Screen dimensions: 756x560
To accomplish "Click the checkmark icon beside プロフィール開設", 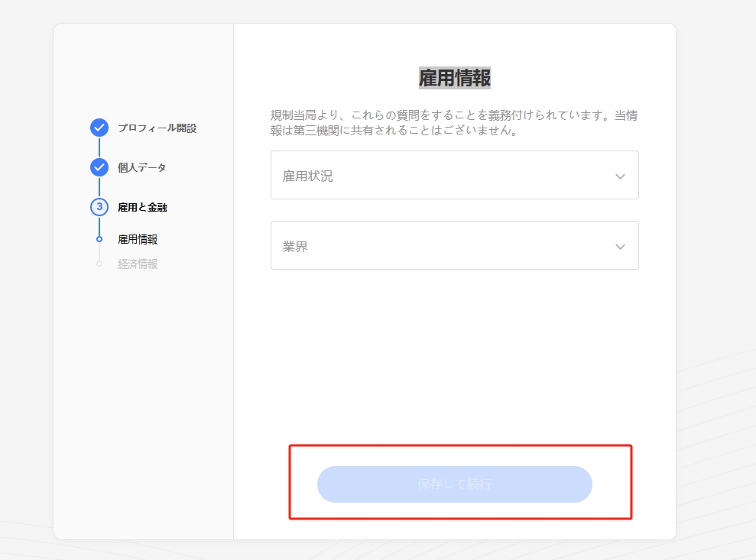I will [x=99, y=128].
